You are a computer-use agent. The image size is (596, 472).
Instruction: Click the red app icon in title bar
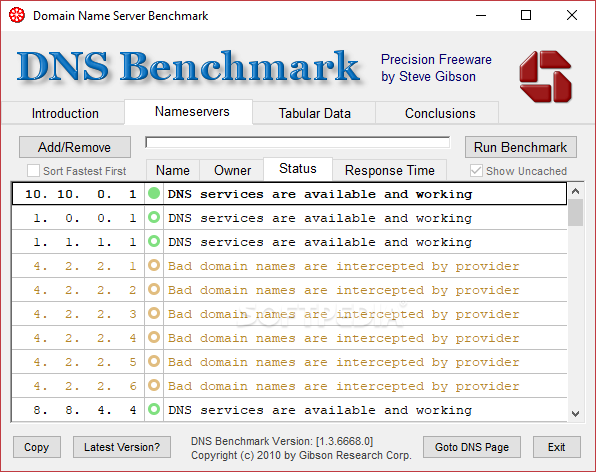coord(17,16)
